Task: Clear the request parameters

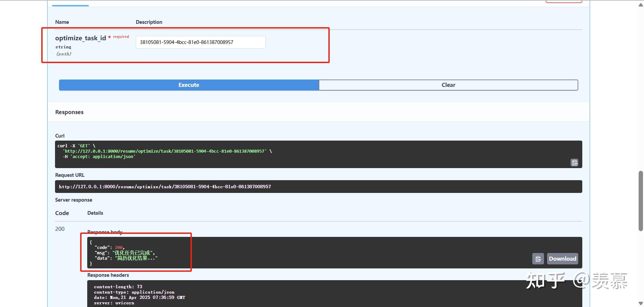Action: pyautogui.click(x=448, y=85)
